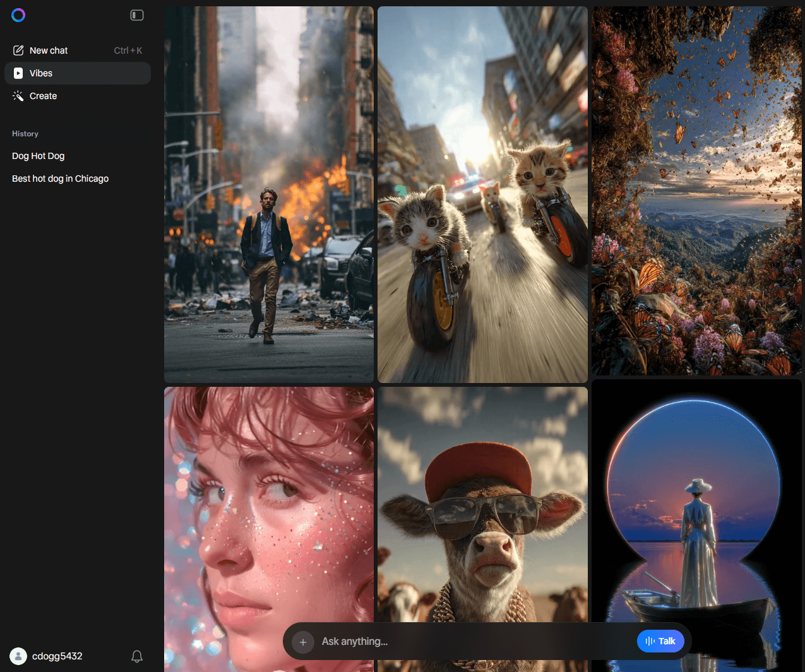805x672 pixels.
Task: Open Best hot dog in Chicago chat
Action: click(x=61, y=179)
